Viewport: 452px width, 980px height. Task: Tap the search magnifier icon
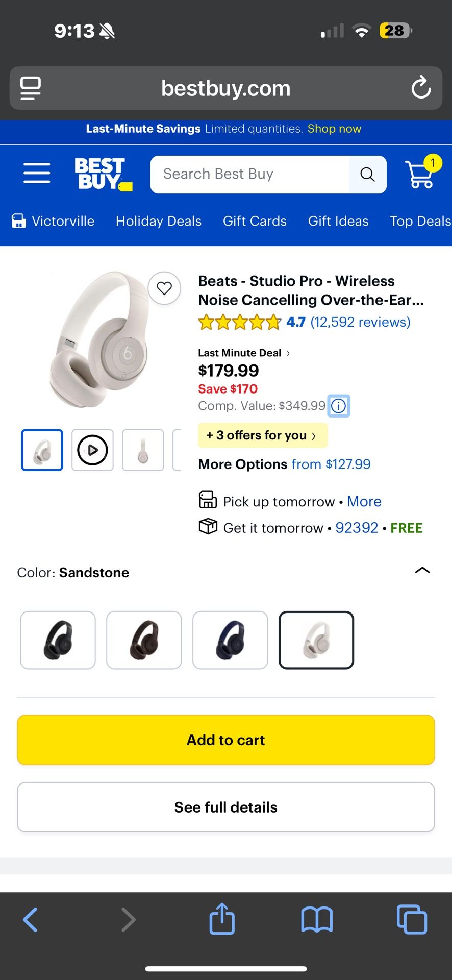click(x=367, y=175)
